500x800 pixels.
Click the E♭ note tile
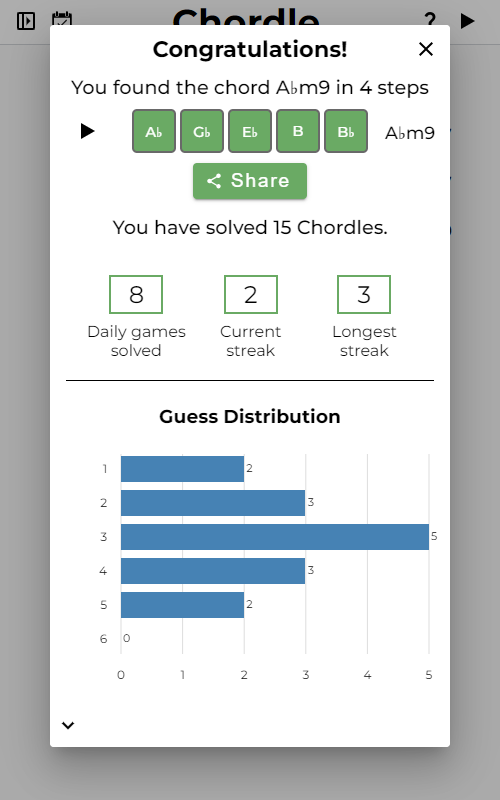pos(250,131)
